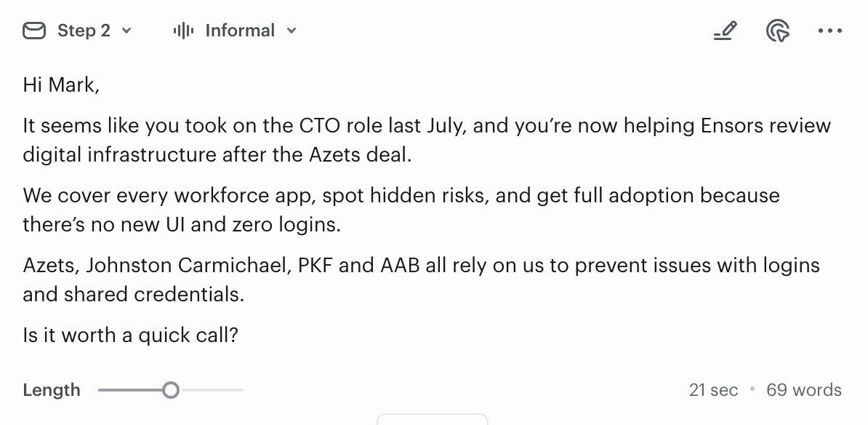Click the chevron beside Informal
This screenshot has width=868, height=425.
coord(292,31)
